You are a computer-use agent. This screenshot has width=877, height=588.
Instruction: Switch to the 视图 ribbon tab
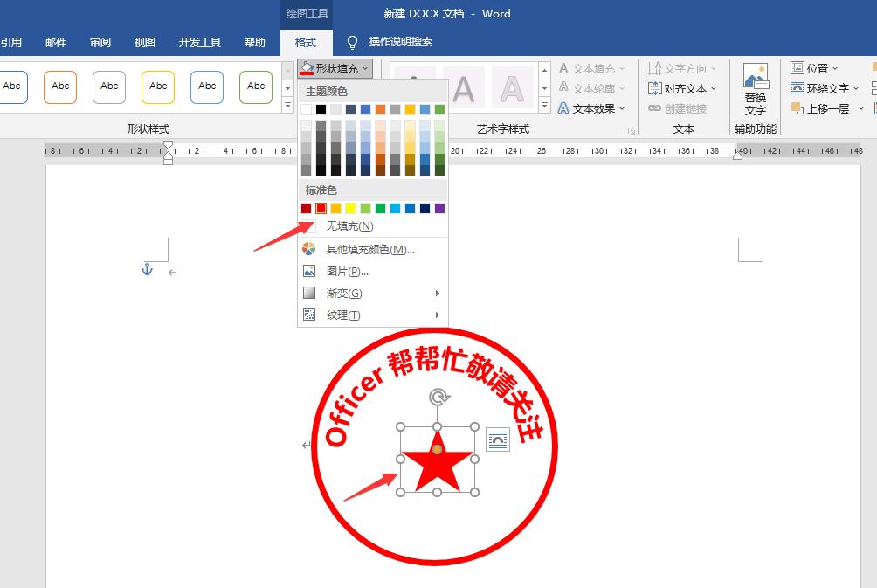point(144,42)
